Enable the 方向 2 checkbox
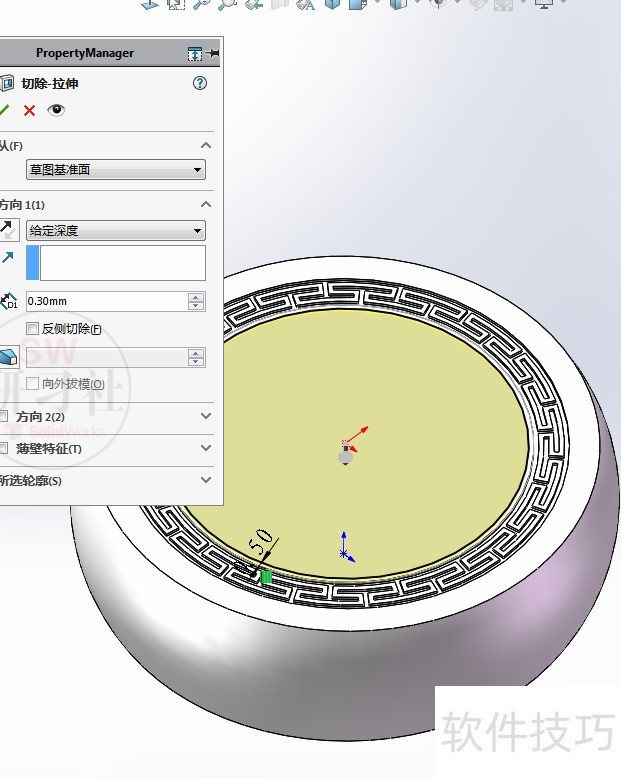This screenshot has height=778, width=621. click(4, 416)
